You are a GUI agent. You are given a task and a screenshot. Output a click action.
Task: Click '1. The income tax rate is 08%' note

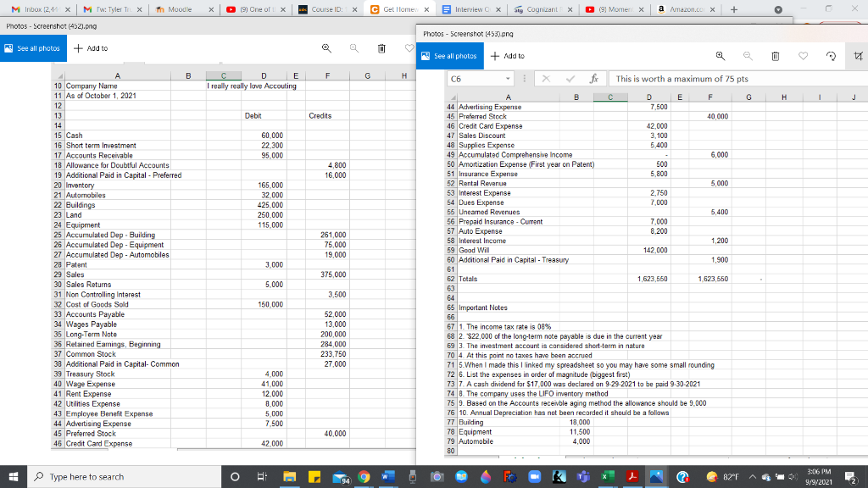[x=505, y=326]
